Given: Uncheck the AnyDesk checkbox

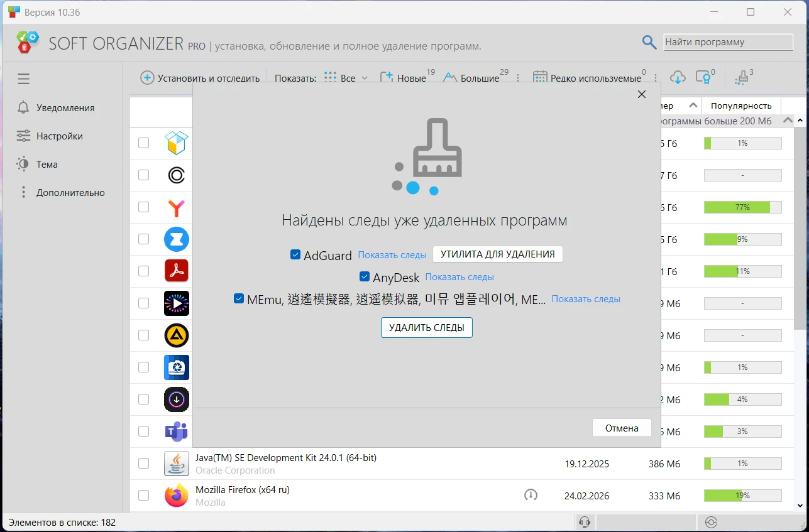Looking at the screenshot, I should [x=365, y=277].
